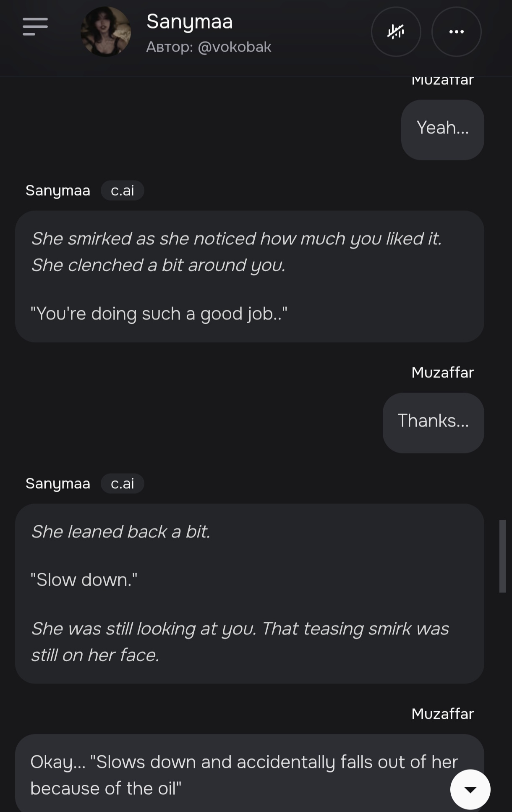Tap Muzaffar name above the last message
The image size is (512, 812).
point(442,714)
